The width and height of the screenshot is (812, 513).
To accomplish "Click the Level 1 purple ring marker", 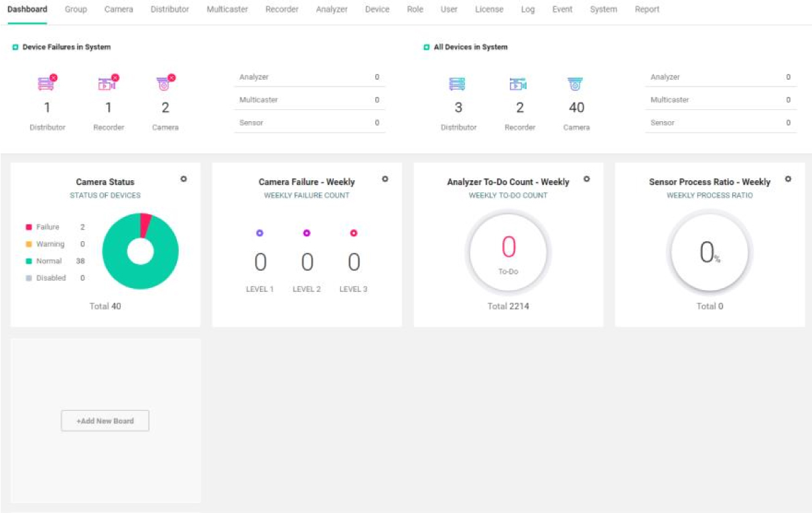I will (x=260, y=233).
